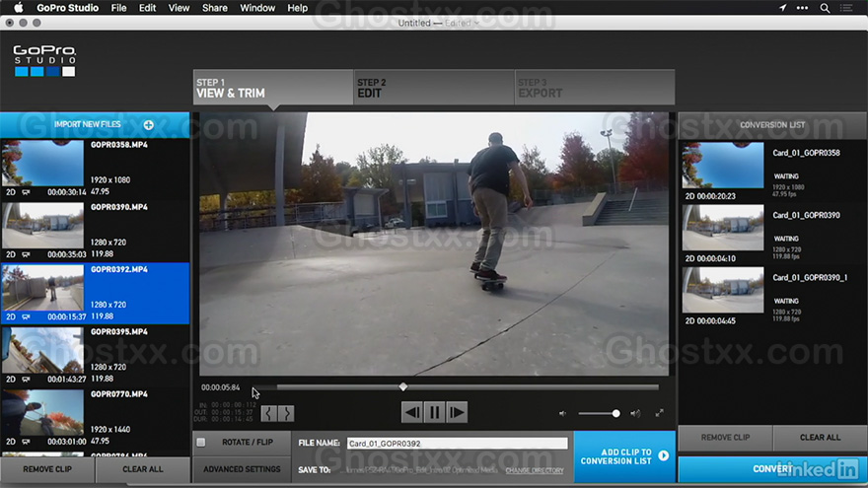Image resolution: width=868 pixels, height=488 pixels.
Task: Set the trim out-point bracket
Action: 287,413
